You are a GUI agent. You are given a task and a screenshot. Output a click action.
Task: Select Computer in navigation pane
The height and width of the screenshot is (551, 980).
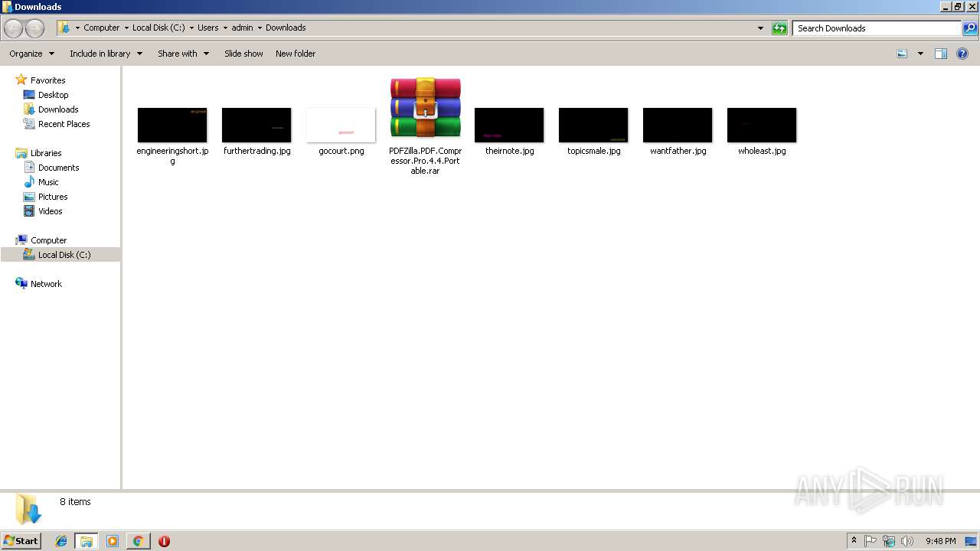pos(48,240)
